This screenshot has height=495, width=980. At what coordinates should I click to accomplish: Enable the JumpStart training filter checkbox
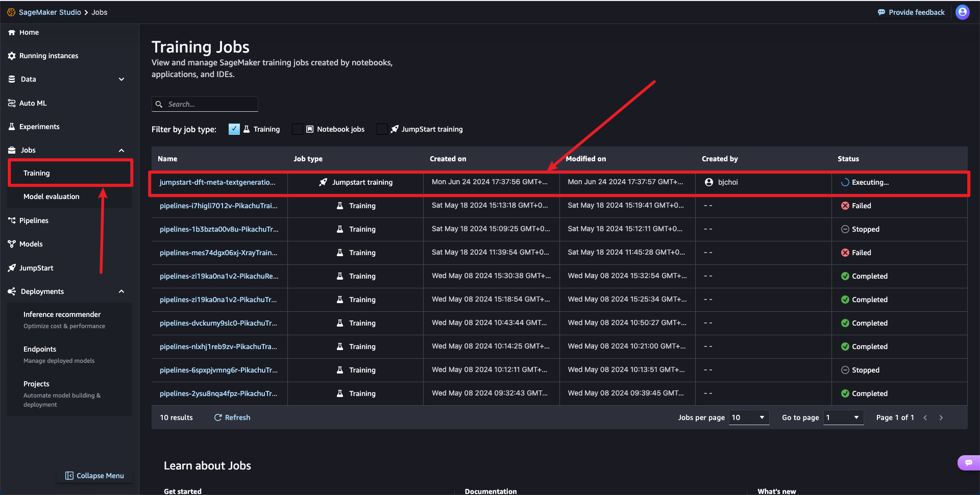pos(382,129)
